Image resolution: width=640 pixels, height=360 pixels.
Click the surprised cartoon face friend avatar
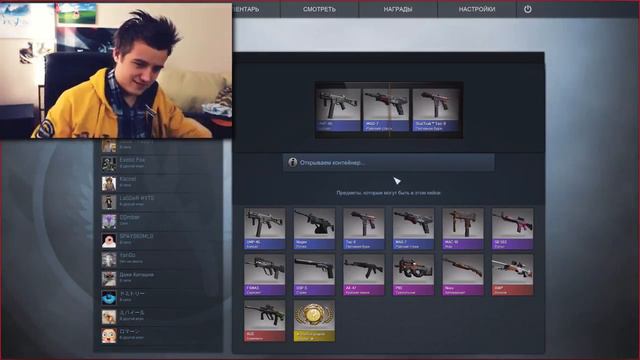click(109, 336)
